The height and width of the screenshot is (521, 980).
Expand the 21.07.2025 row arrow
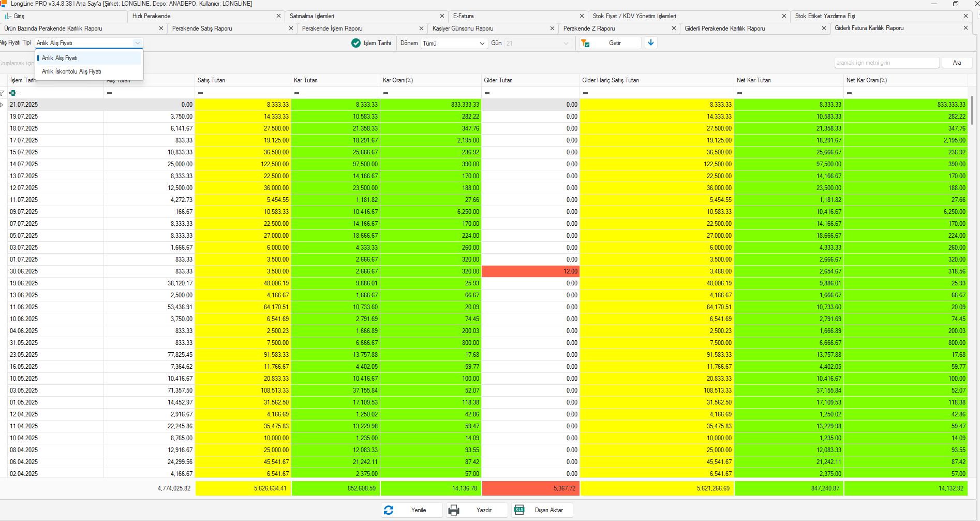2,105
